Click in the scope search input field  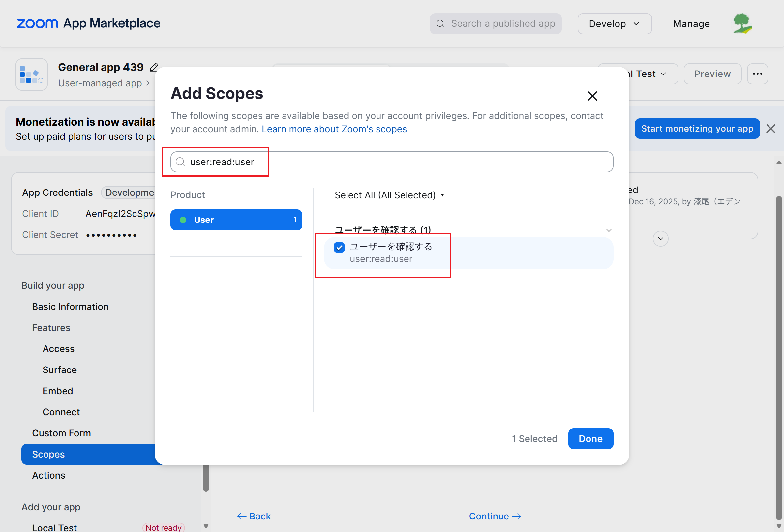[x=391, y=162]
